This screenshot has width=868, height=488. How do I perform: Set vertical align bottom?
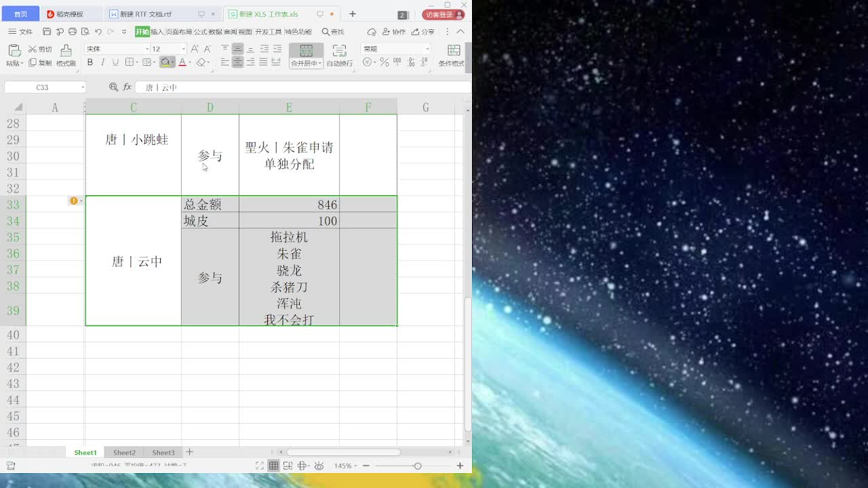[250, 49]
